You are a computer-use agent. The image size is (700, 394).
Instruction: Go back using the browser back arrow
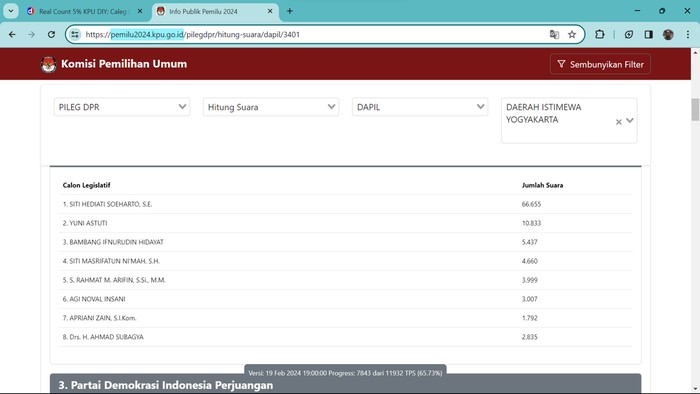(12, 34)
